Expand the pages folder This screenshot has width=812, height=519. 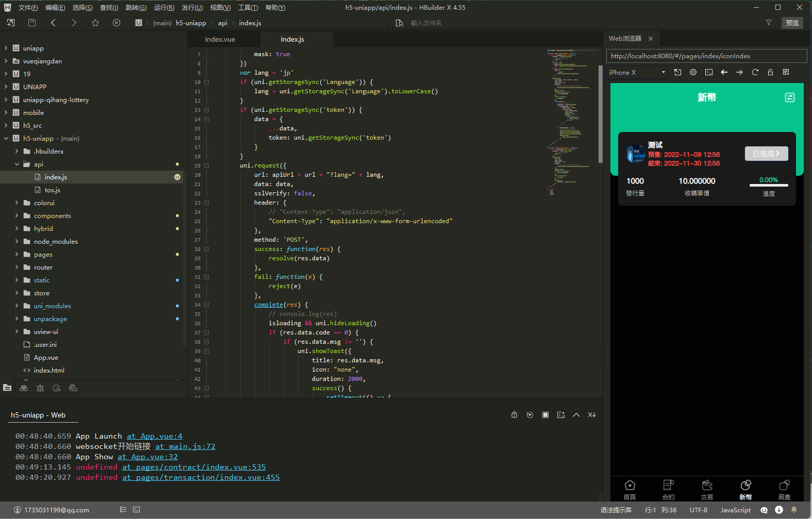[16, 254]
